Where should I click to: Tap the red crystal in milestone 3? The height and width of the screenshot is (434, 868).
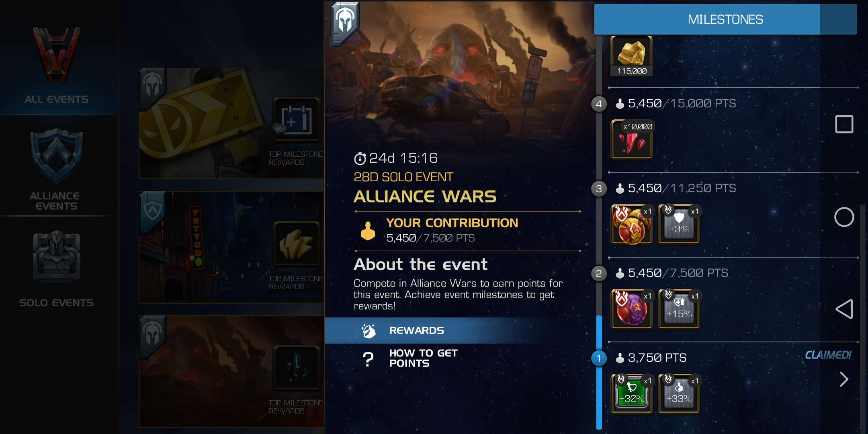pos(632,224)
